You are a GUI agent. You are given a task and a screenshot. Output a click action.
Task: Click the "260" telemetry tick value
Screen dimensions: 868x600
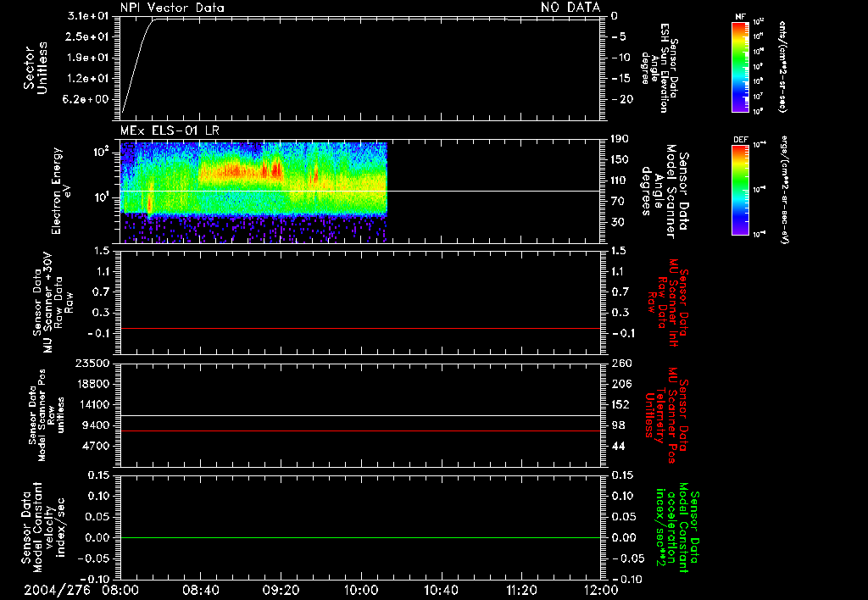(x=621, y=363)
